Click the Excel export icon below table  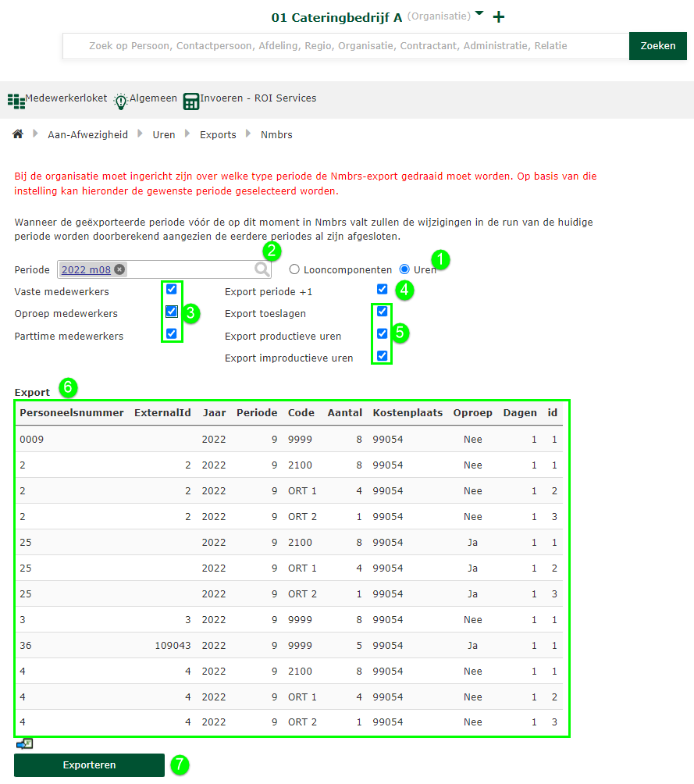(24, 744)
